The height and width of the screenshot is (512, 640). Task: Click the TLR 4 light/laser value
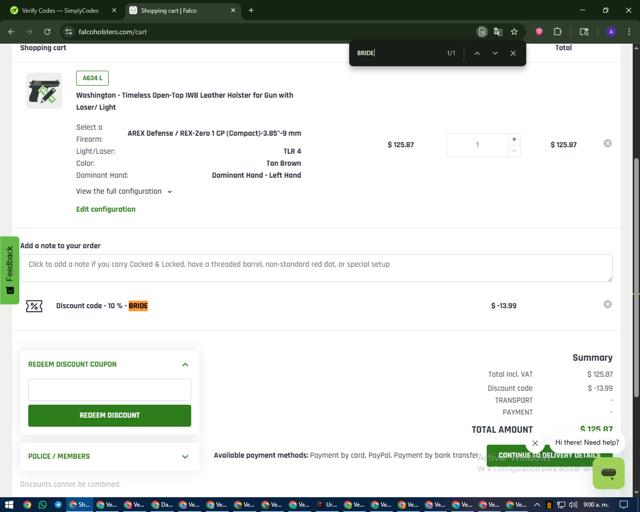coord(292,151)
